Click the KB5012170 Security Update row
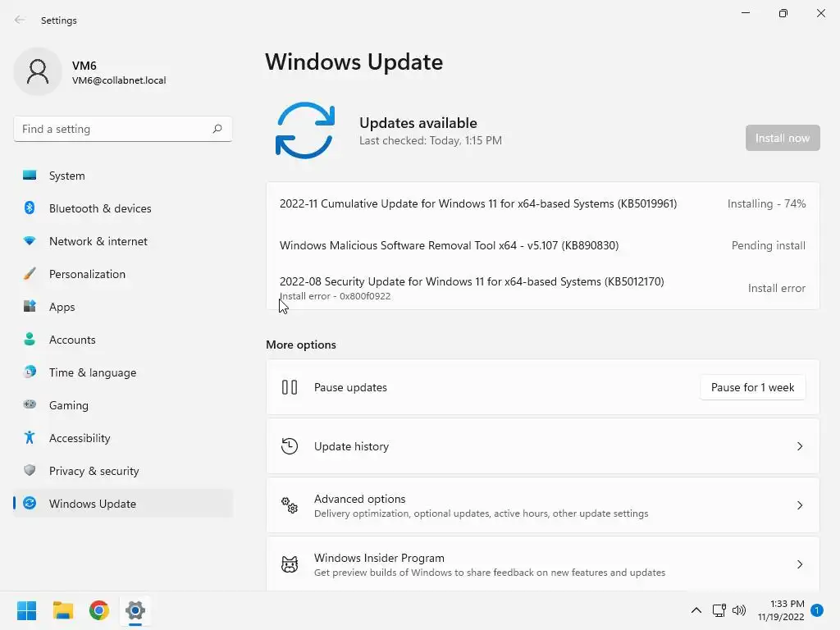Image resolution: width=840 pixels, height=630 pixels. click(x=543, y=288)
